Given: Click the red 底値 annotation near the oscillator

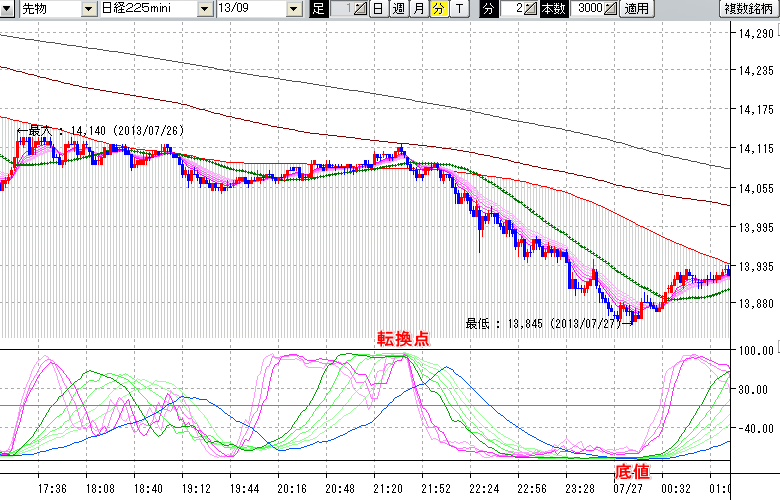Looking at the screenshot, I should pos(632,469).
